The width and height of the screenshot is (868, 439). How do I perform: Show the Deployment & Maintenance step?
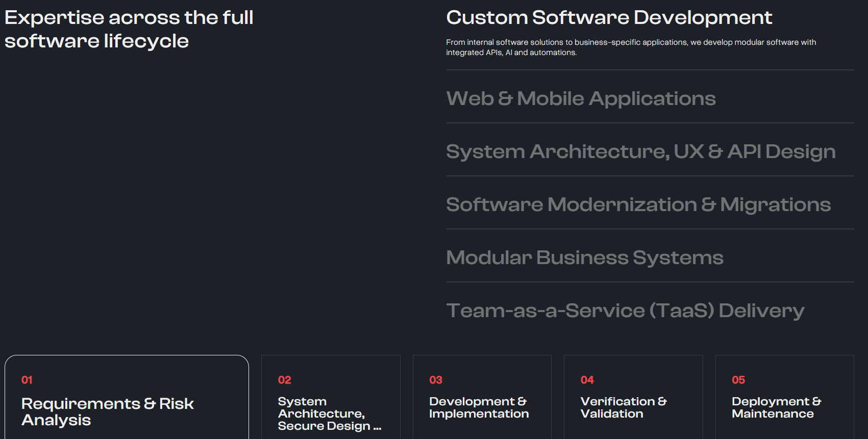click(x=776, y=407)
